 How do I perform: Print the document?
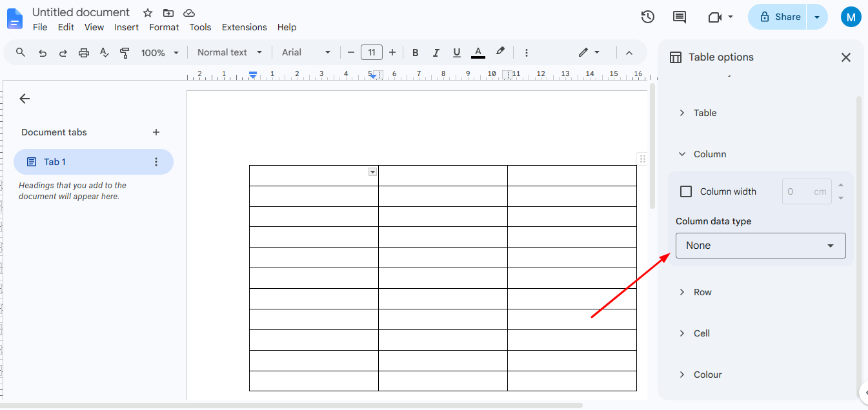[84, 53]
